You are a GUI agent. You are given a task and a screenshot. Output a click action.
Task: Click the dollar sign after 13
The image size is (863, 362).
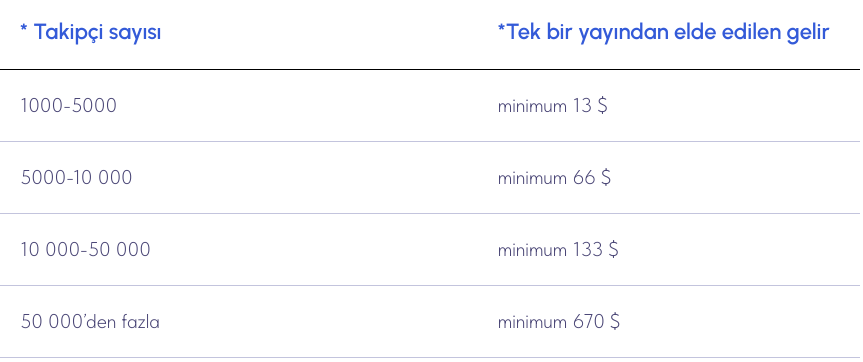click(602, 105)
